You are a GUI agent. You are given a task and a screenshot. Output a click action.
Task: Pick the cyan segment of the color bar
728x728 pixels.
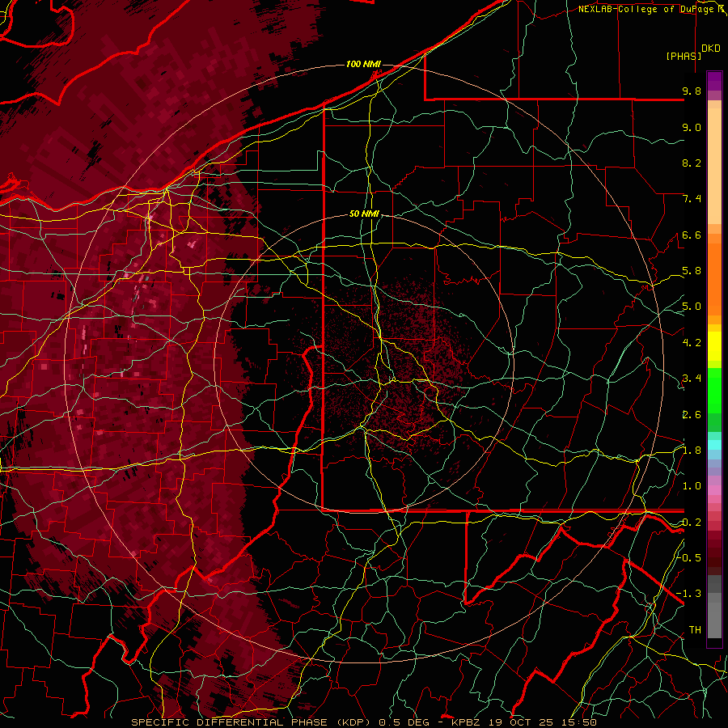click(x=714, y=445)
